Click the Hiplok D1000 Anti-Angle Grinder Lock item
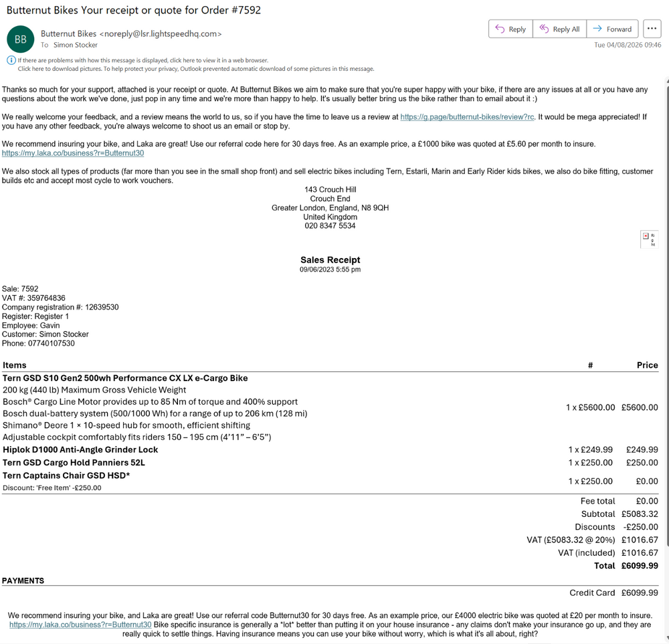The height and width of the screenshot is (644, 669). 80,449
